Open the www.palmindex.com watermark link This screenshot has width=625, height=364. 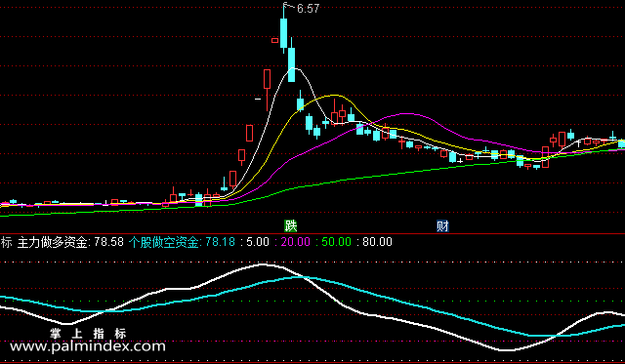88,346
